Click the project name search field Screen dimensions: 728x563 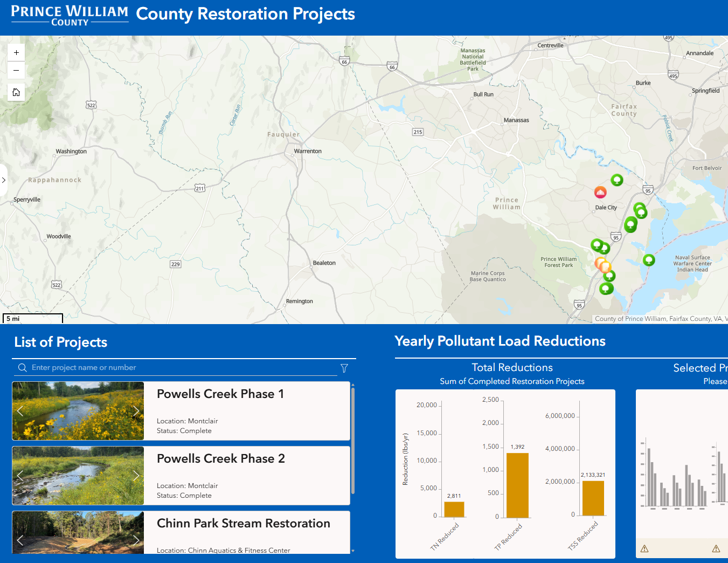(x=183, y=368)
